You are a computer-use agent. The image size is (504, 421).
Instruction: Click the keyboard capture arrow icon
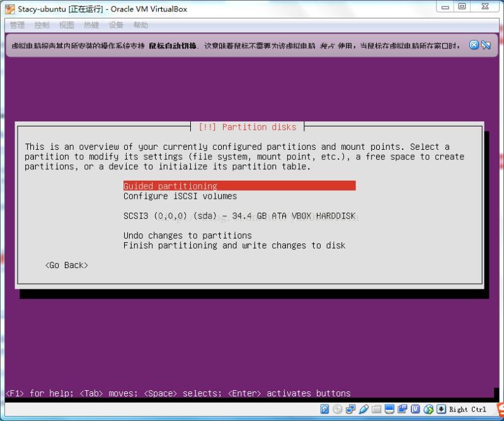pyautogui.click(x=442, y=409)
